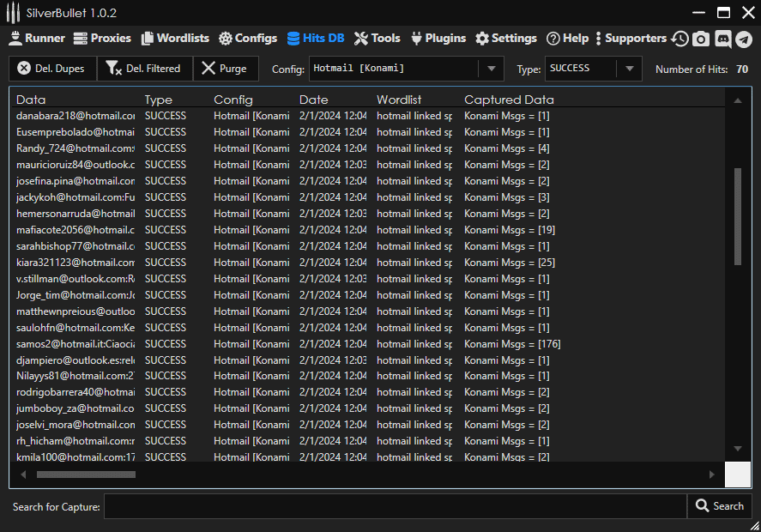Open the Proxies tab
The height and width of the screenshot is (532, 761).
102,39
